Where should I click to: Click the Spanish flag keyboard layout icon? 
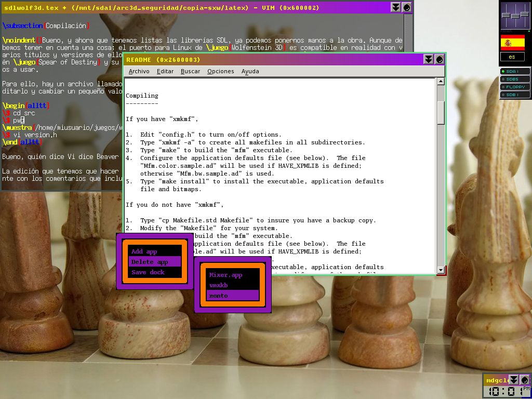[512, 43]
